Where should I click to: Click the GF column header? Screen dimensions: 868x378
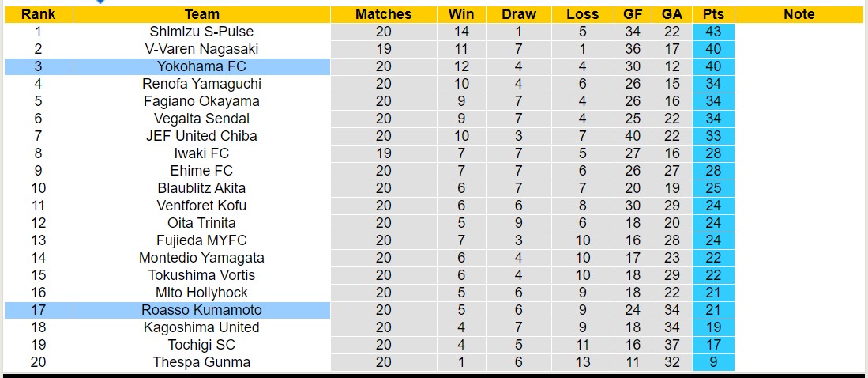[633, 14]
